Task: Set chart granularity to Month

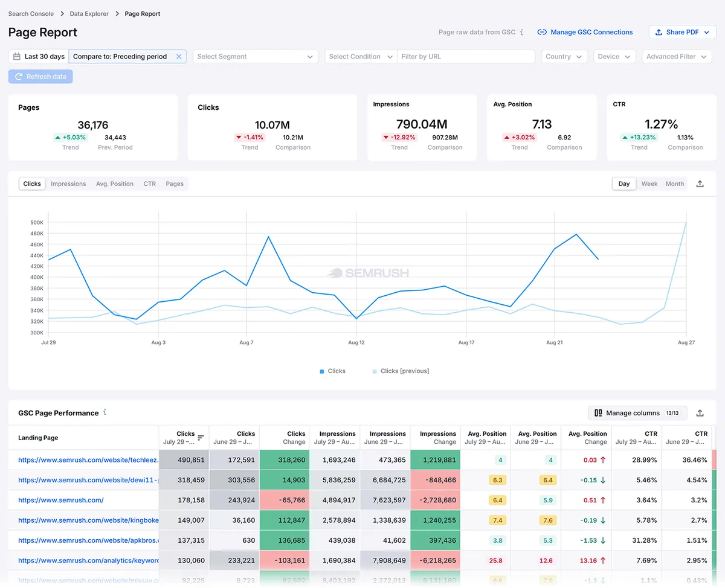Action: click(x=675, y=184)
